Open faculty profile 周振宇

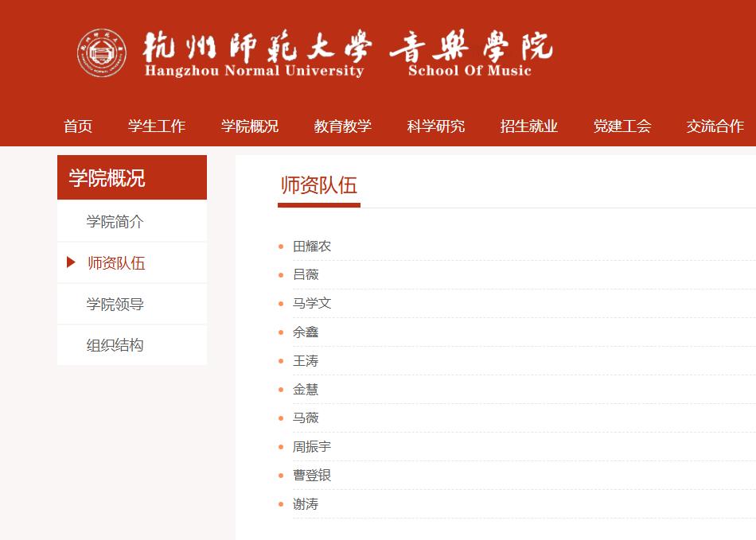tap(312, 446)
